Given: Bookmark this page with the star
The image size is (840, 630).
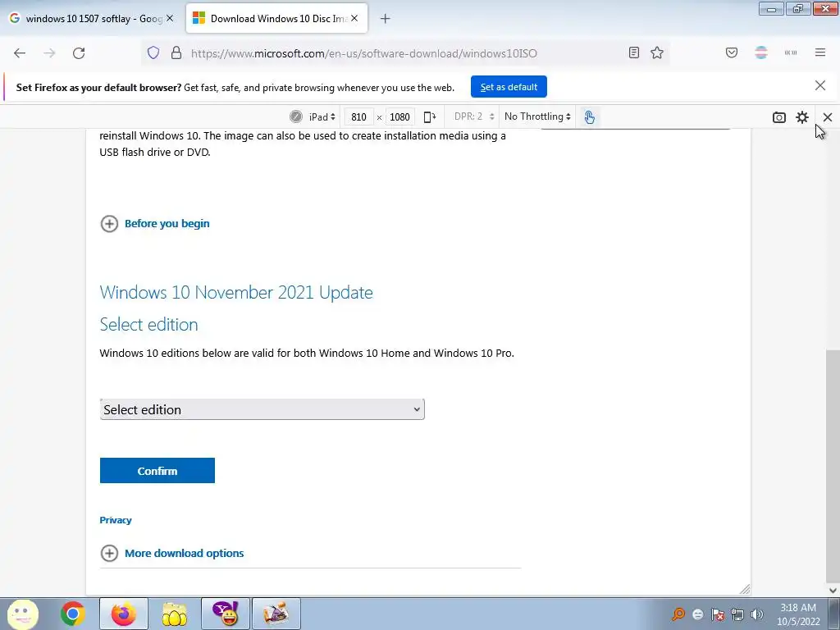Looking at the screenshot, I should (657, 52).
